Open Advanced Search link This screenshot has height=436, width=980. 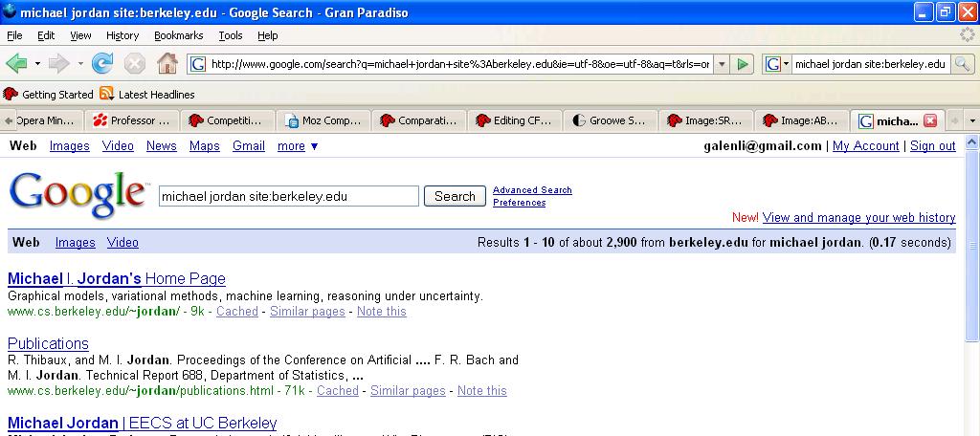(x=532, y=190)
